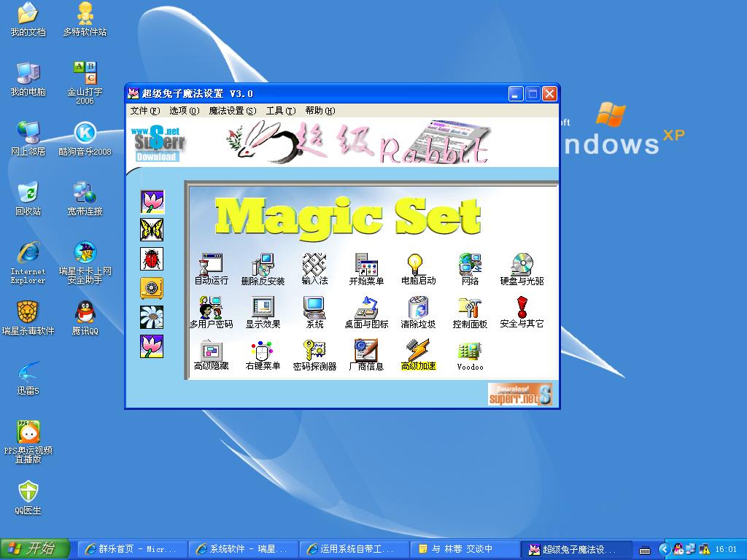Select 我的文档 desktop icon
This screenshot has height=560, width=747.
tap(28, 19)
